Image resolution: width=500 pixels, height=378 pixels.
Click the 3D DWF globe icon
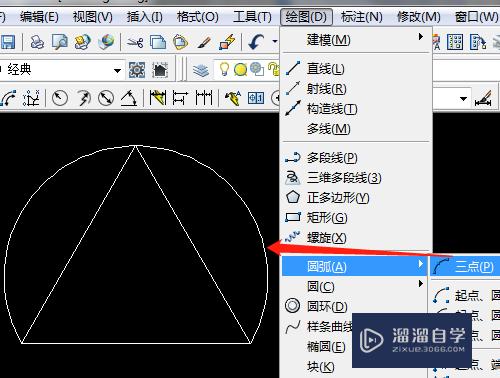(x=106, y=42)
